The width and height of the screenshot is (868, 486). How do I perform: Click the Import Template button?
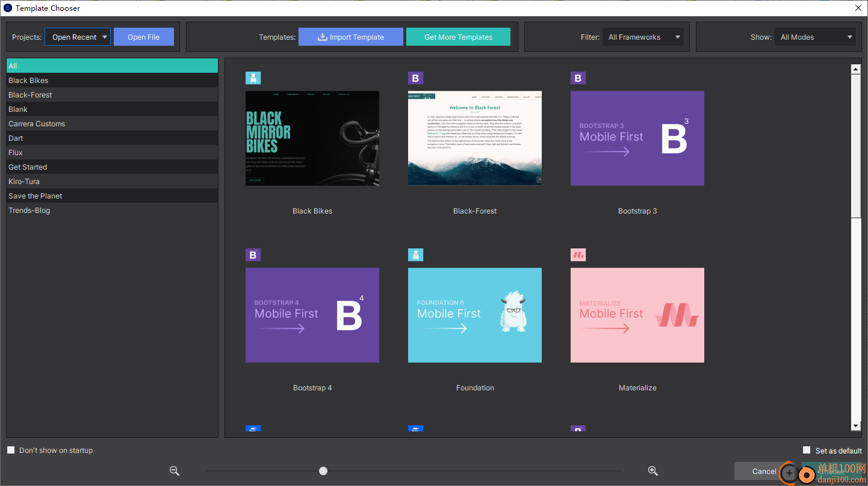[x=351, y=37]
